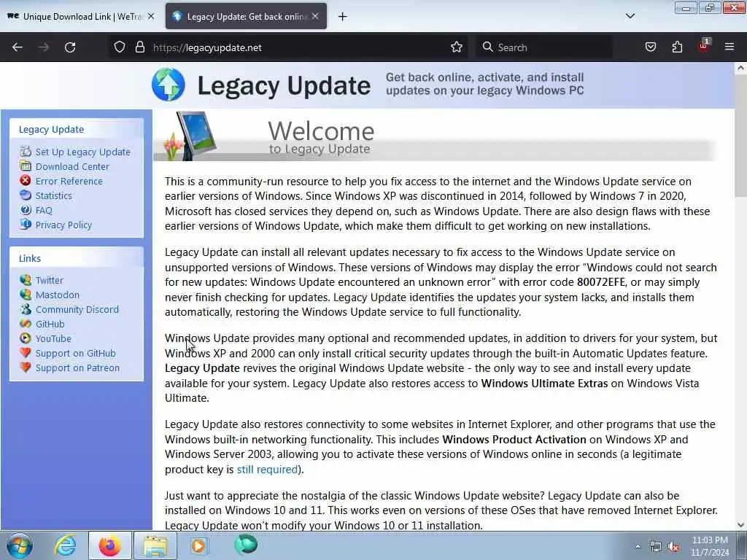Read the Privacy Policy
The image size is (747, 560).
[x=63, y=225]
